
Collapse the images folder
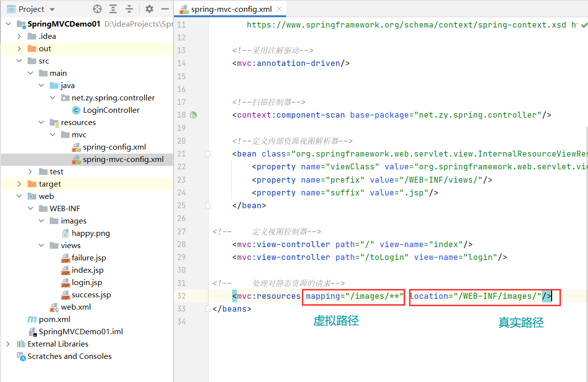point(41,221)
